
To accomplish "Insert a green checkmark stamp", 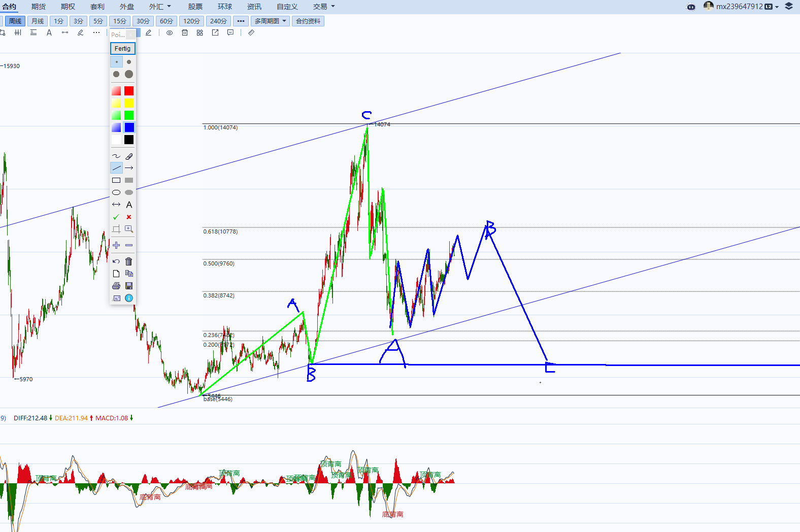I will point(116,217).
